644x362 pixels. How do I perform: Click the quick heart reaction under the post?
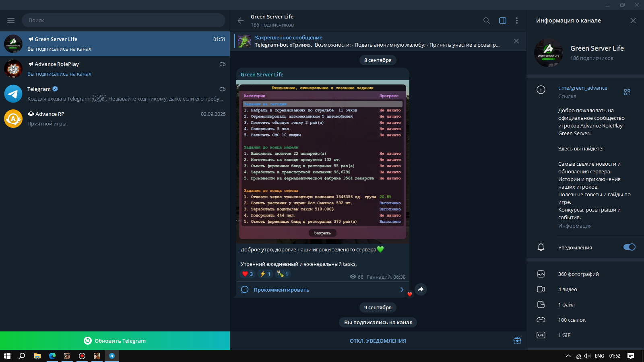tap(410, 294)
